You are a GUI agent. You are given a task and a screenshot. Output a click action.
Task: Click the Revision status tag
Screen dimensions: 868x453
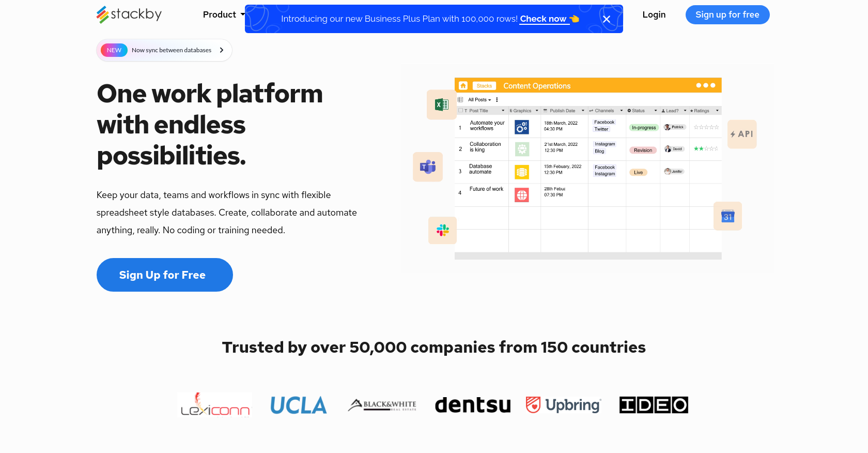pyautogui.click(x=643, y=150)
